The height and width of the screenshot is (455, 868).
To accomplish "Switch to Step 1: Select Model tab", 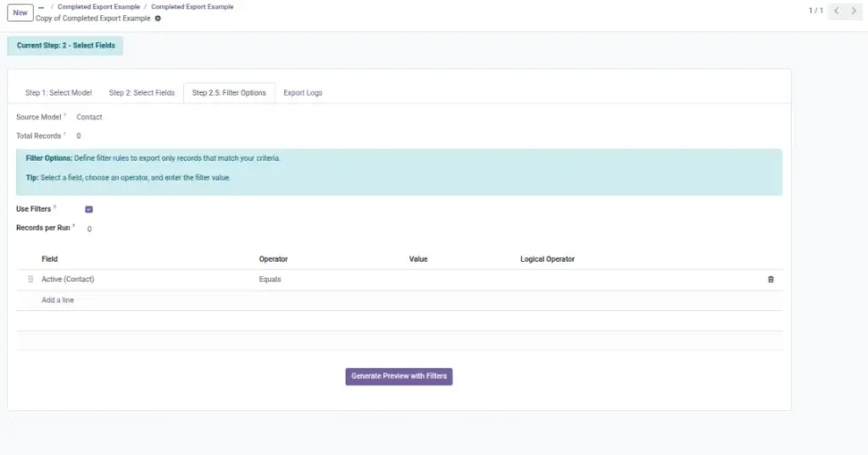I will pos(58,92).
